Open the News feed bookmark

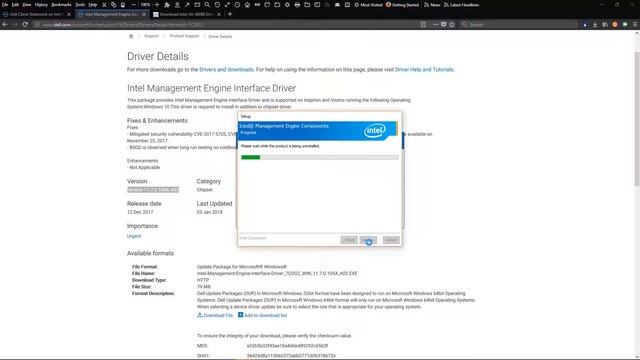[x=432, y=5]
